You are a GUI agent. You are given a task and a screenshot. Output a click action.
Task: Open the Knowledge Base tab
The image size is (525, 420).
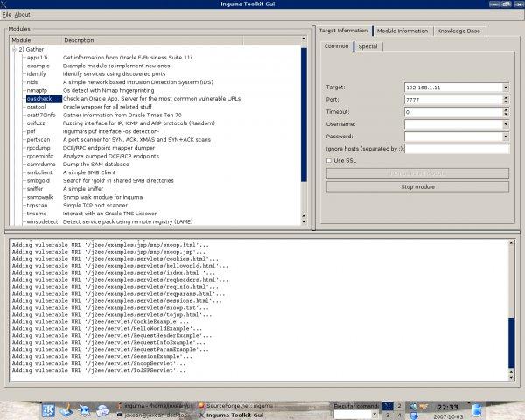point(458,31)
